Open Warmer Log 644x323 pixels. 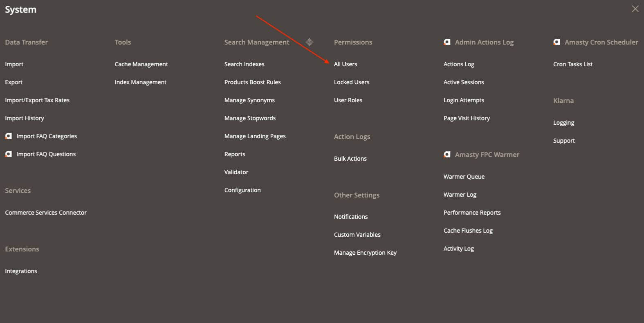pyautogui.click(x=460, y=195)
